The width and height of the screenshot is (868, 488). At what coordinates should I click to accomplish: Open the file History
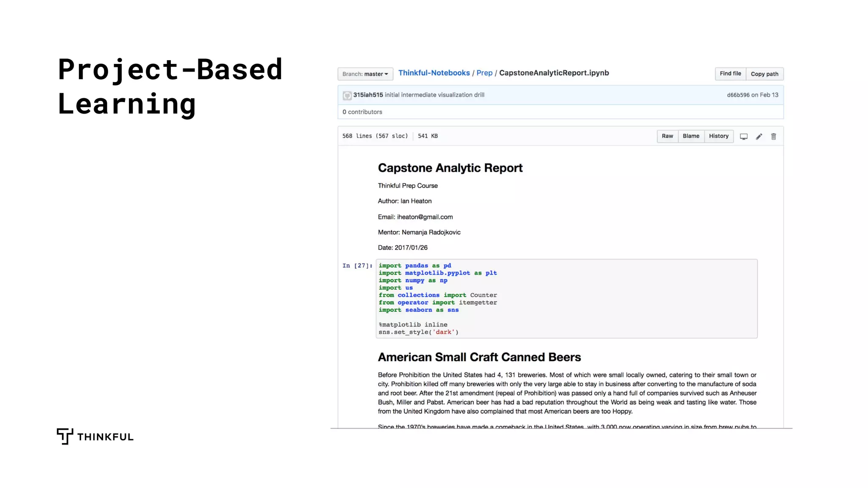coord(718,136)
